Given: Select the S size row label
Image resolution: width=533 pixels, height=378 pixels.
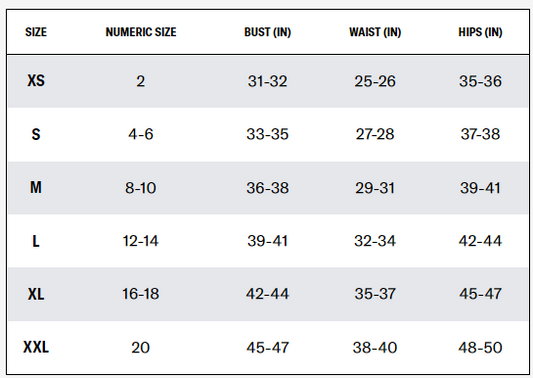Looking at the screenshot, I should point(36,134).
